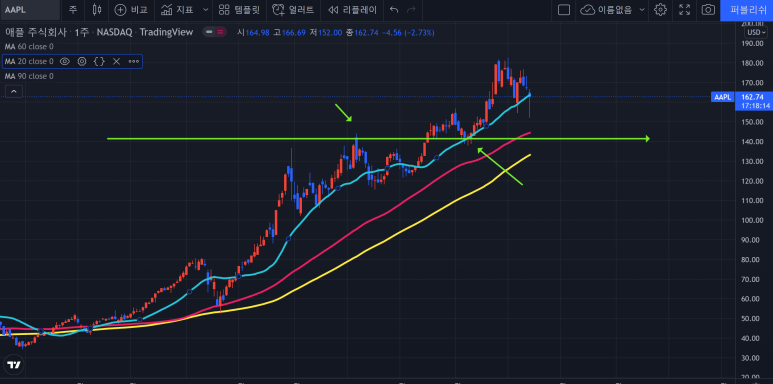
Task: Click the TradingView logo in chart corner
Action: click(14, 365)
